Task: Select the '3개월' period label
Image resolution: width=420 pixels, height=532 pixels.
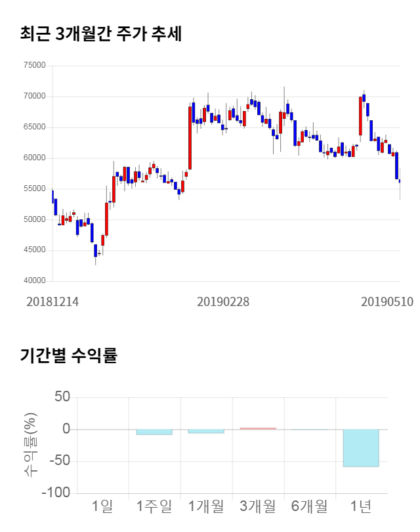Action: point(258,506)
